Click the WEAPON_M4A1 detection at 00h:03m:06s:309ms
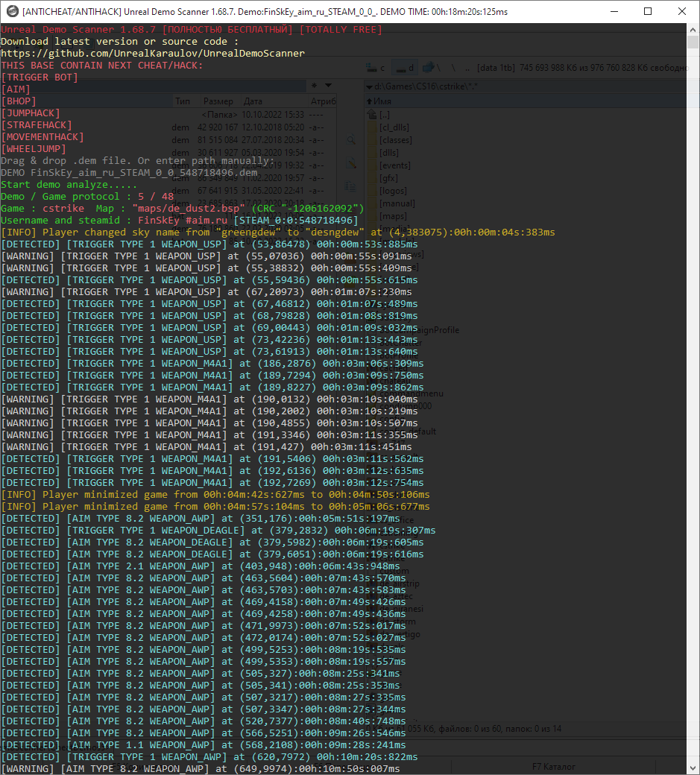The width and height of the screenshot is (700, 775). pos(212,364)
